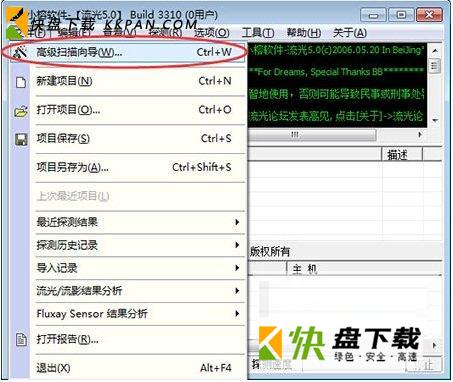Select 退出(X) to exit the program
The height and width of the screenshot is (382, 453).
coord(138,368)
